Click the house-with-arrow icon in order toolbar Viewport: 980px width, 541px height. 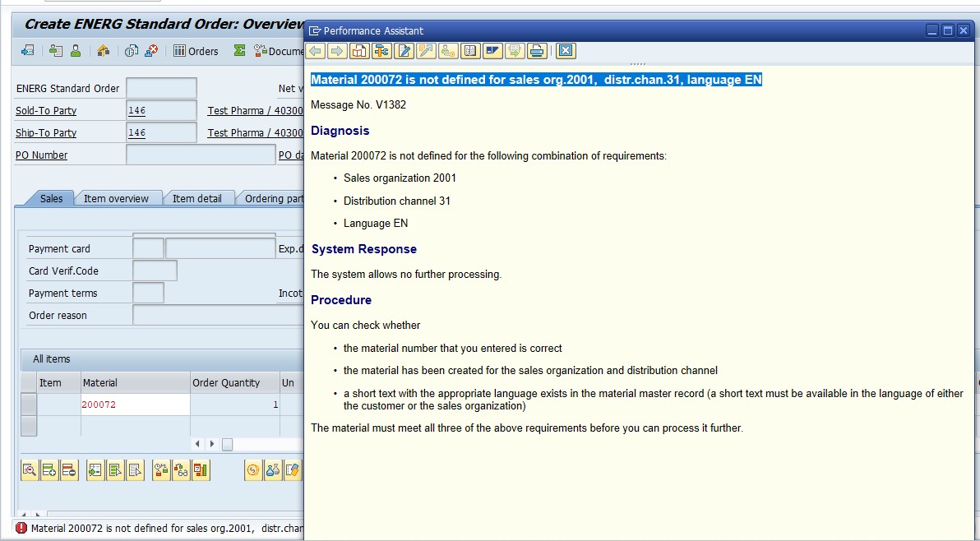point(103,51)
